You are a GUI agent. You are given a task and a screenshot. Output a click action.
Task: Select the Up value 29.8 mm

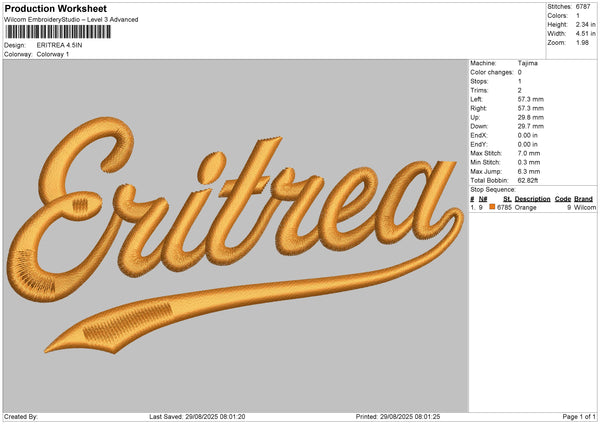(531, 117)
